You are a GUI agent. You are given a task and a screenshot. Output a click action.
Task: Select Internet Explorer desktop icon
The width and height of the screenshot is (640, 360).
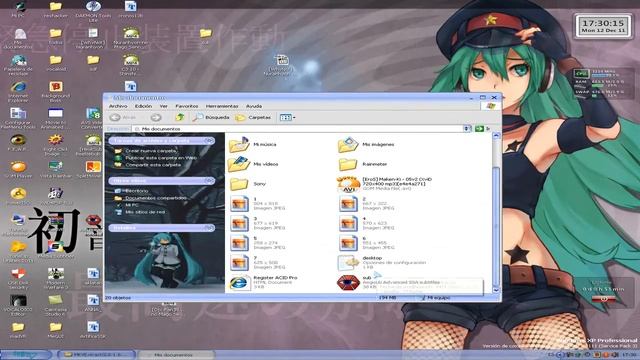tap(18, 91)
